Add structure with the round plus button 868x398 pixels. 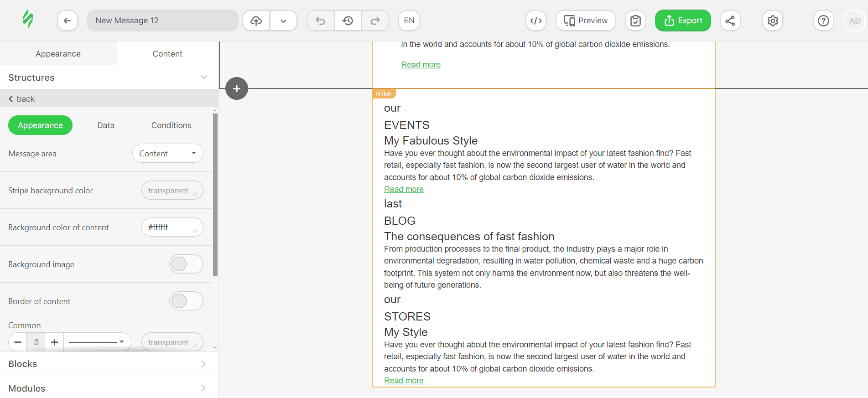tap(237, 88)
